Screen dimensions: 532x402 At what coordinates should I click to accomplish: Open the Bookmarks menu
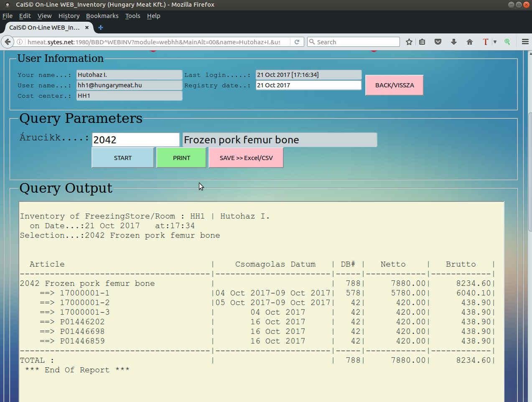(x=102, y=16)
